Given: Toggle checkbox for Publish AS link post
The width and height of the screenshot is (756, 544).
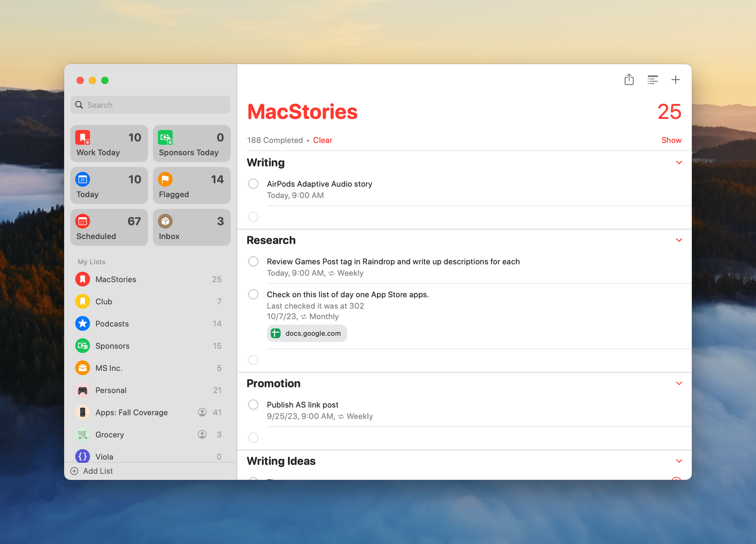Looking at the screenshot, I should (254, 405).
